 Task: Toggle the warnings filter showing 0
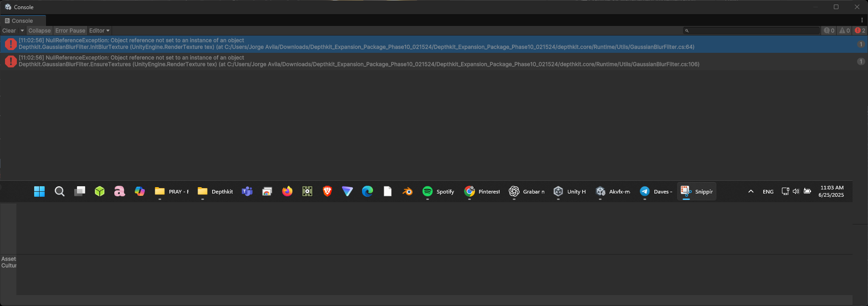(844, 31)
